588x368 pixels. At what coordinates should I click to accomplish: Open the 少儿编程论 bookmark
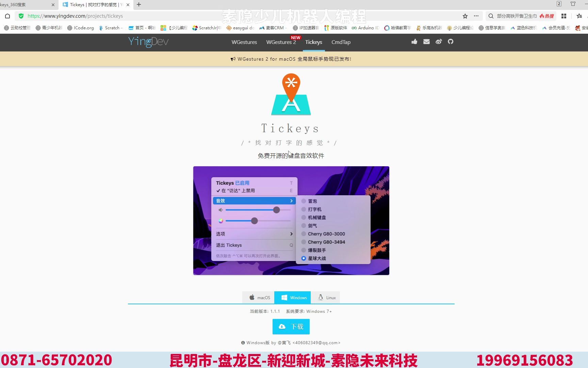coord(460,28)
